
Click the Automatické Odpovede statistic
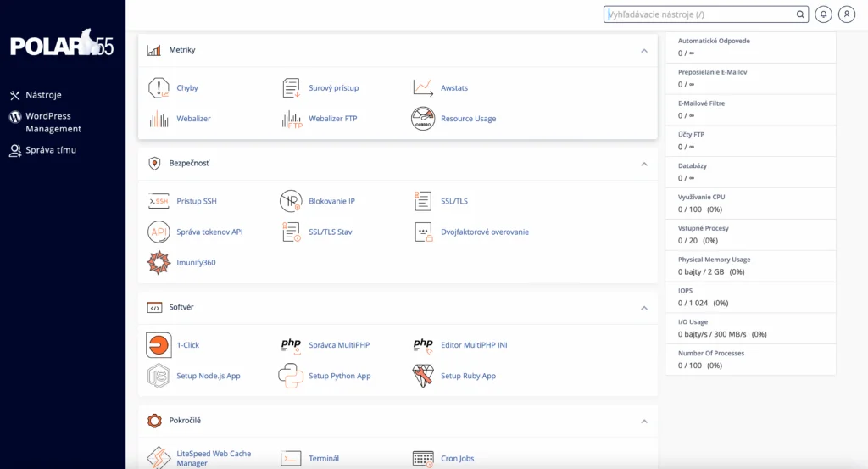[x=750, y=47]
